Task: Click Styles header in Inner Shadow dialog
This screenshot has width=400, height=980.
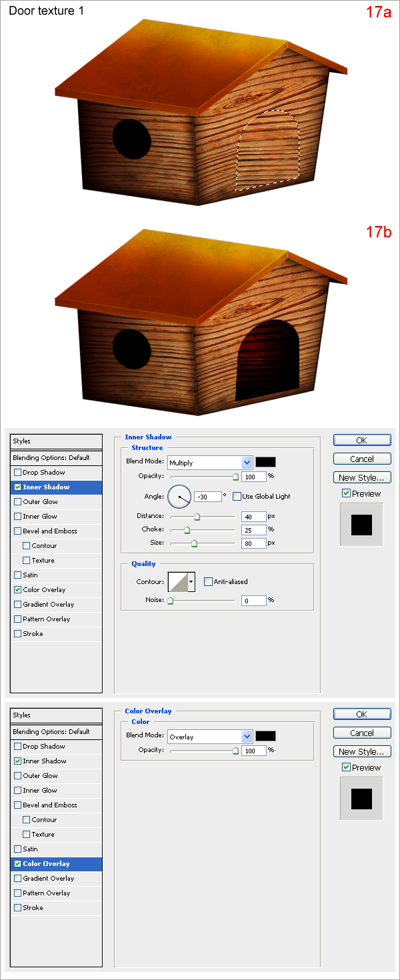Action: coord(57,441)
